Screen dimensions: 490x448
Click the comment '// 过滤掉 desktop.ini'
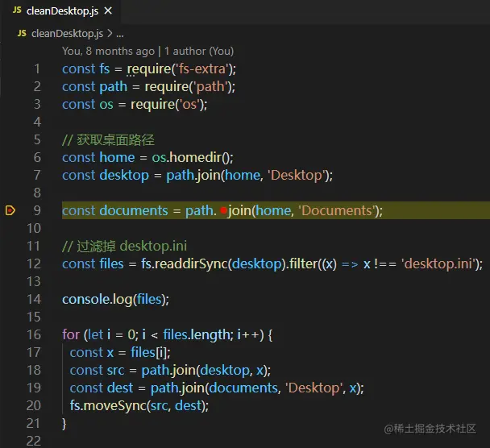124,247
